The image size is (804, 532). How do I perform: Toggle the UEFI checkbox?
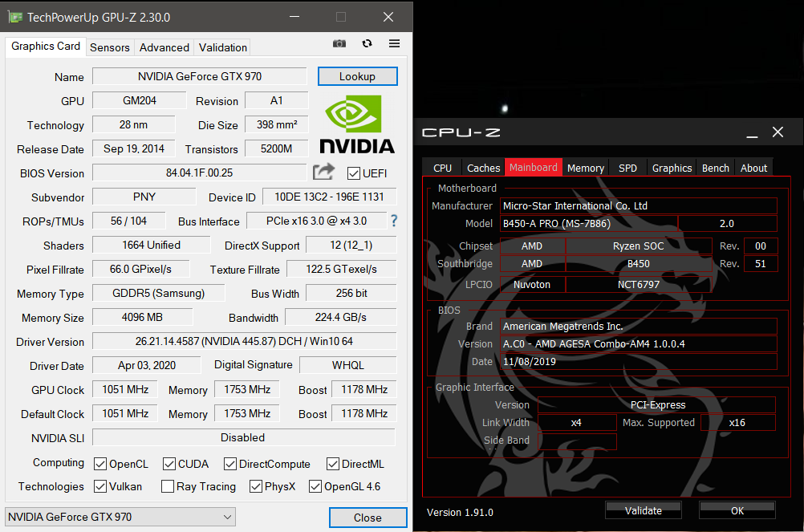pyautogui.click(x=353, y=173)
